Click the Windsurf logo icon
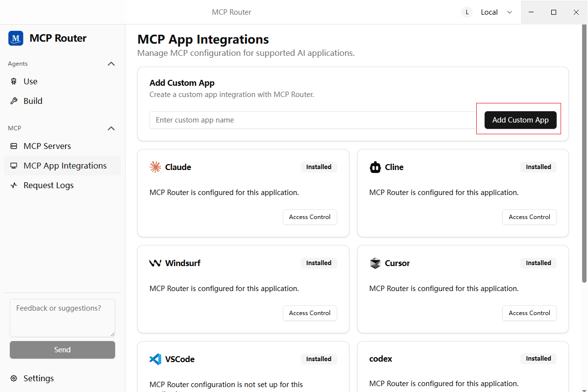 tap(155, 263)
